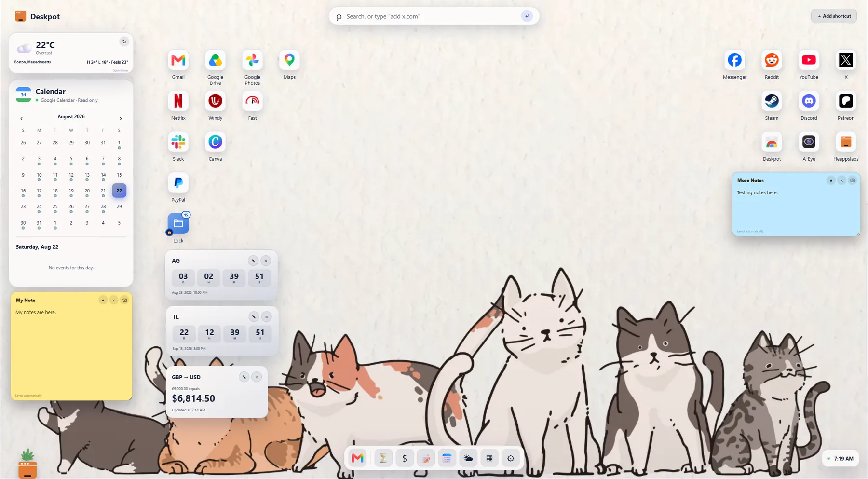868x479 pixels.
Task: Open the Gmail shortcut
Action: [x=178, y=60]
